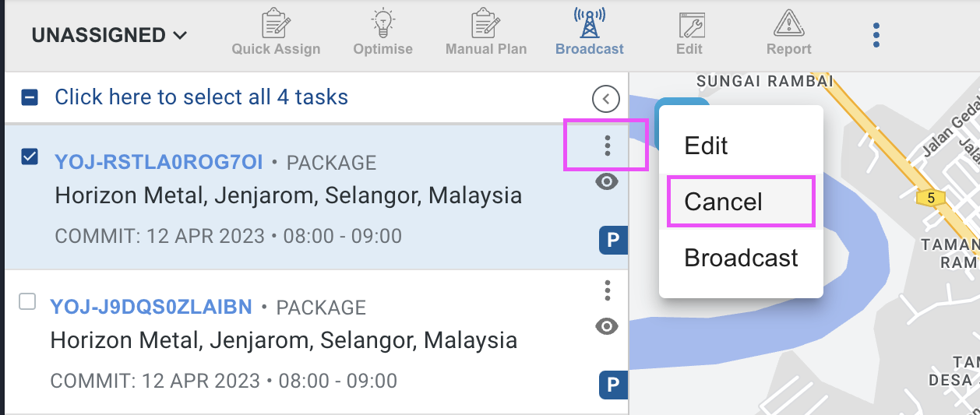Image resolution: width=980 pixels, height=415 pixels.
Task: Check the YOJ-J9DQS0ZLAIBN task checkbox
Action: (x=27, y=301)
